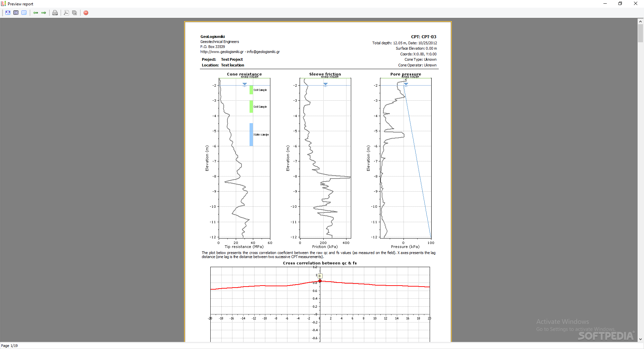This screenshot has height=349, width=644.
Task: Click the red peak marker at lag 0
Action: pos(320,281)
